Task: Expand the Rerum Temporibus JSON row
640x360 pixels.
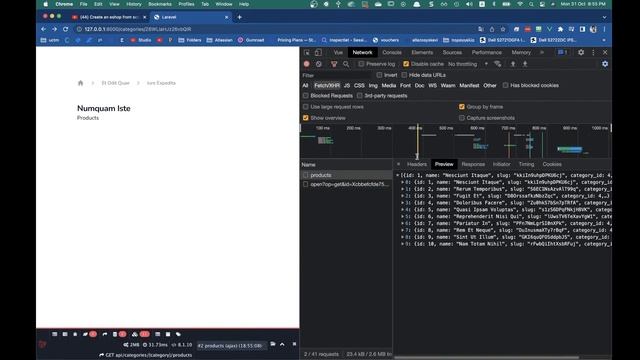Action: [402, 189]
